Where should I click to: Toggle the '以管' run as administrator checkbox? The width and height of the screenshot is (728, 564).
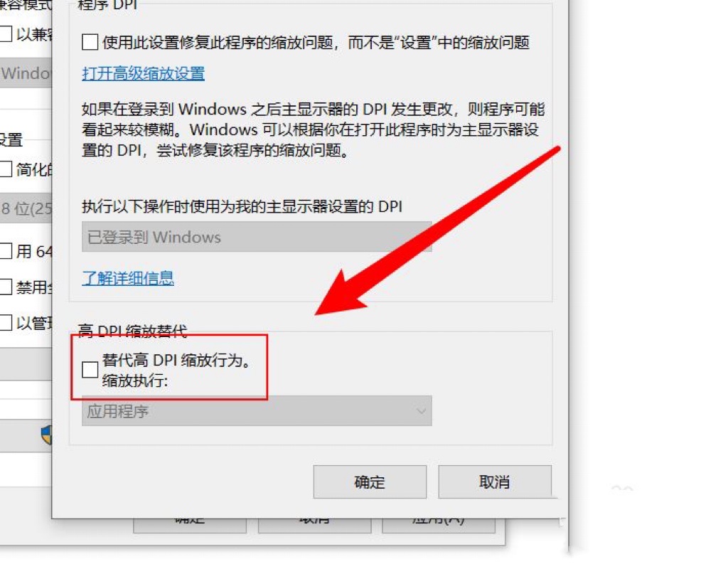[x=6, y=322]
